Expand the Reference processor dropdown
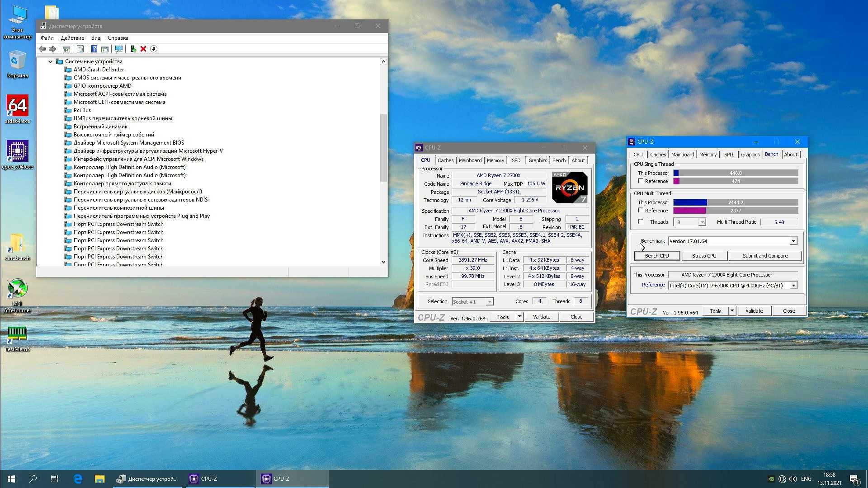The image size is (868, 488). [793, 286]
